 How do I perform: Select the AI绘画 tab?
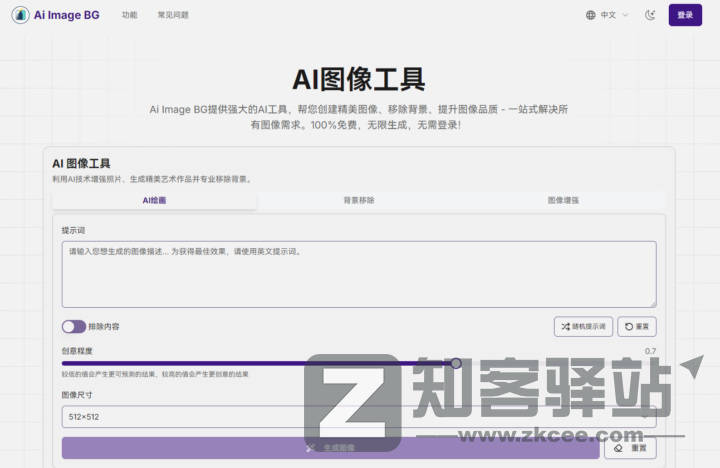(x=154, y=200)
